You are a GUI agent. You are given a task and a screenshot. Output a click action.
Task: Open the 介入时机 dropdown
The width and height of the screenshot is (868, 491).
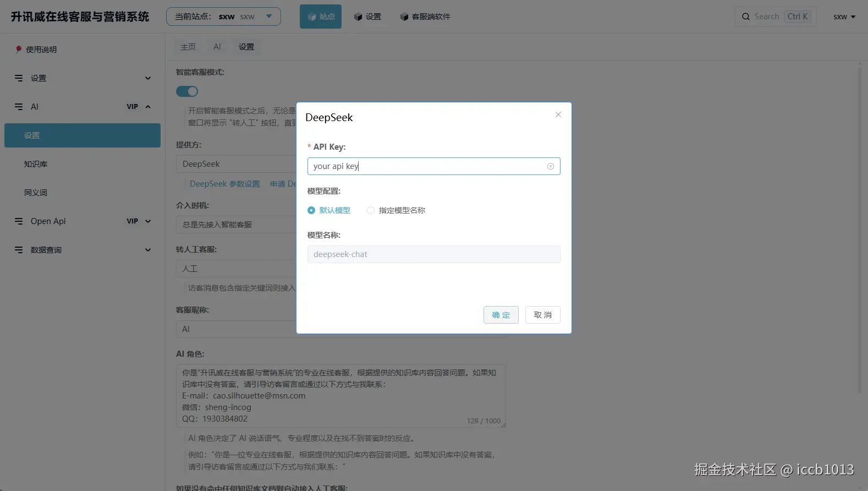237,225
